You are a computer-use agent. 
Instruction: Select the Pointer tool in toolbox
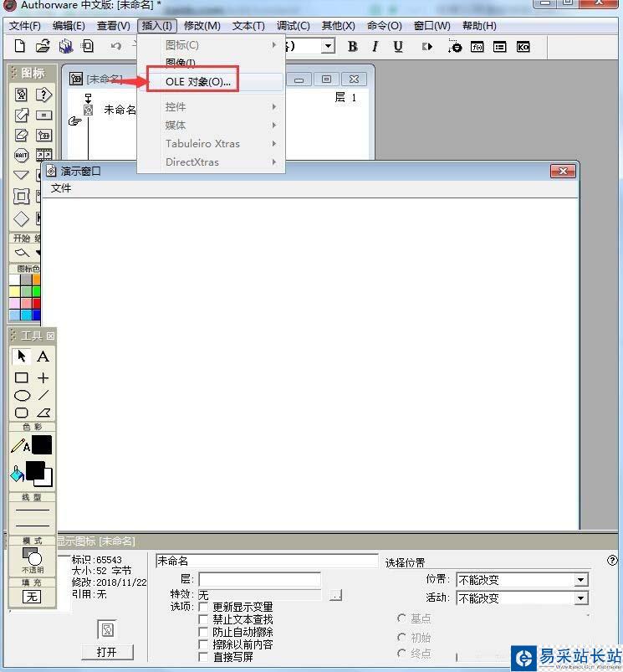click(x=21, y=357)
